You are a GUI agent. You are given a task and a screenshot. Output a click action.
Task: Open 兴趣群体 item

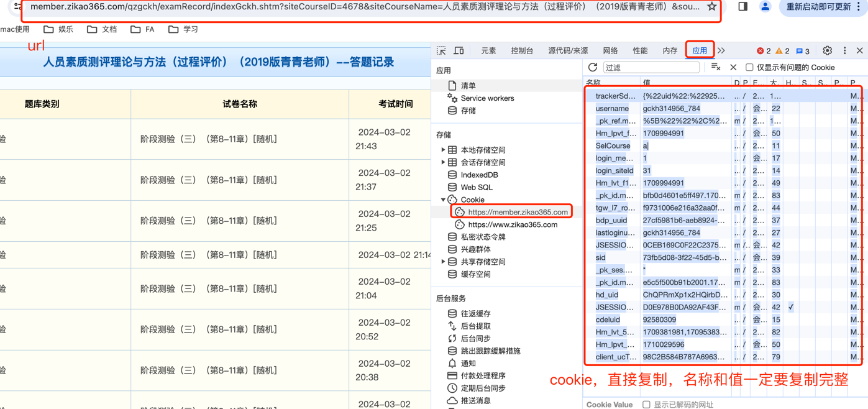point(475,249)
